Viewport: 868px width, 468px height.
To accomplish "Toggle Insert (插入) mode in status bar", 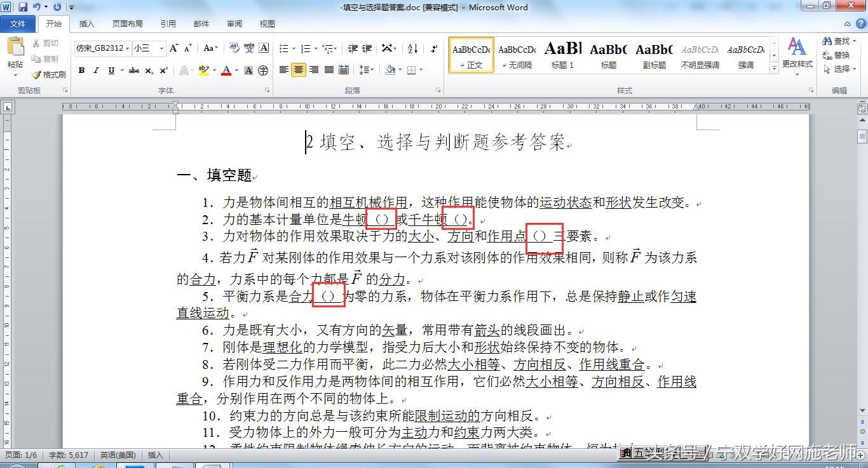I will coord(156,455).
